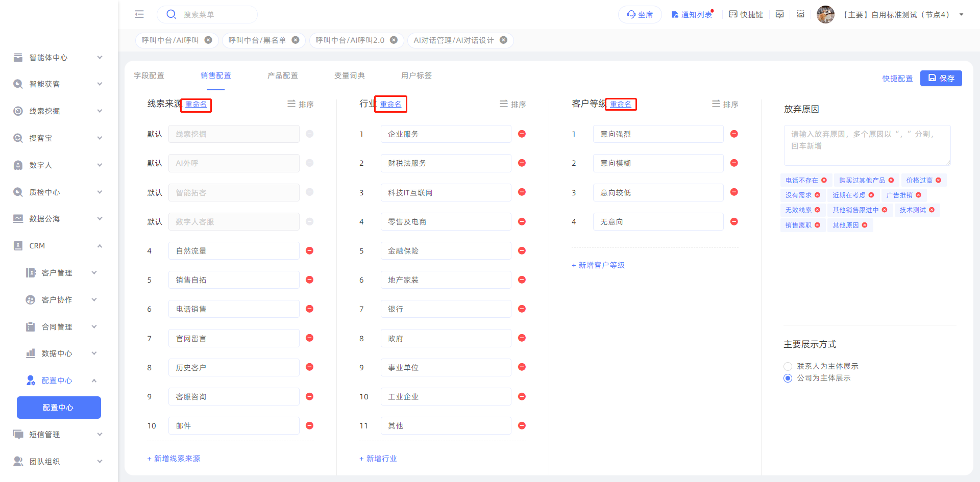This screenshot has width=980, height=482.
Task: Collapse the sidebar with the hamburger icon
Action: coord(139,14)
